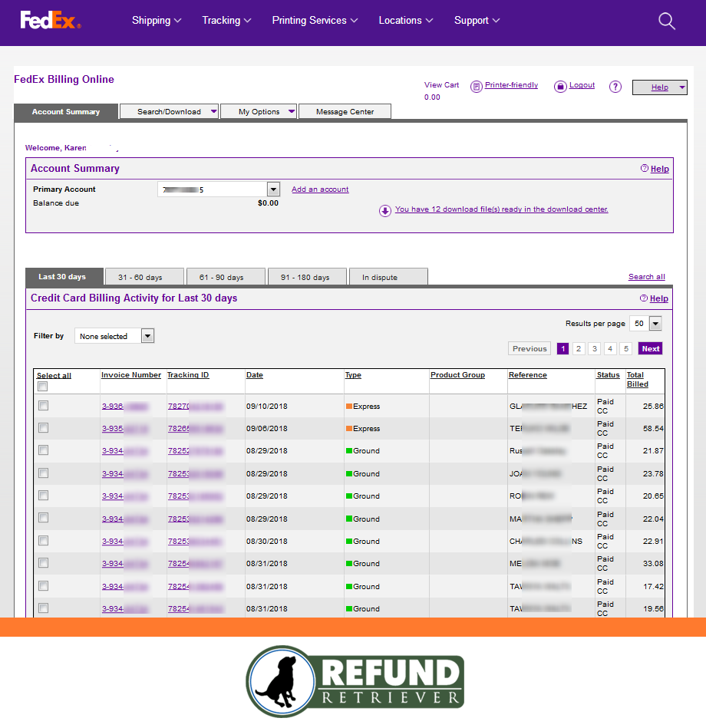This screenshot has height=728, width=706.
Task: Open the Message Center tab
Action: click(345, 111)
